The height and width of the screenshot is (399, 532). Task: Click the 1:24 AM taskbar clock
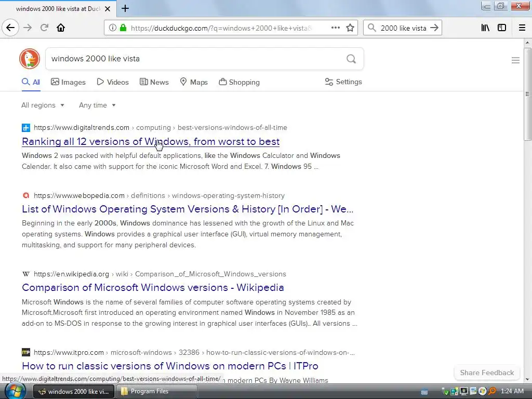click(512, 391)
